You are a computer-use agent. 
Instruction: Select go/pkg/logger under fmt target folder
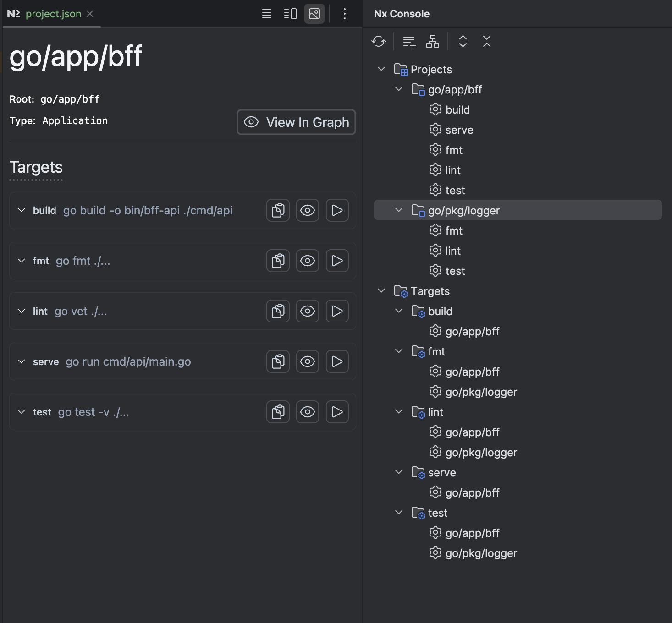[481, 392]
